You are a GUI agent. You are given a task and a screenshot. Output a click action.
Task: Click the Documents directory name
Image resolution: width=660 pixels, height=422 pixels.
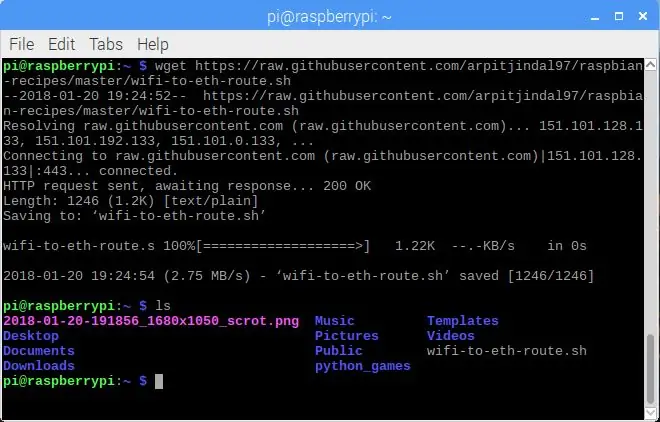tap(39, 351)
